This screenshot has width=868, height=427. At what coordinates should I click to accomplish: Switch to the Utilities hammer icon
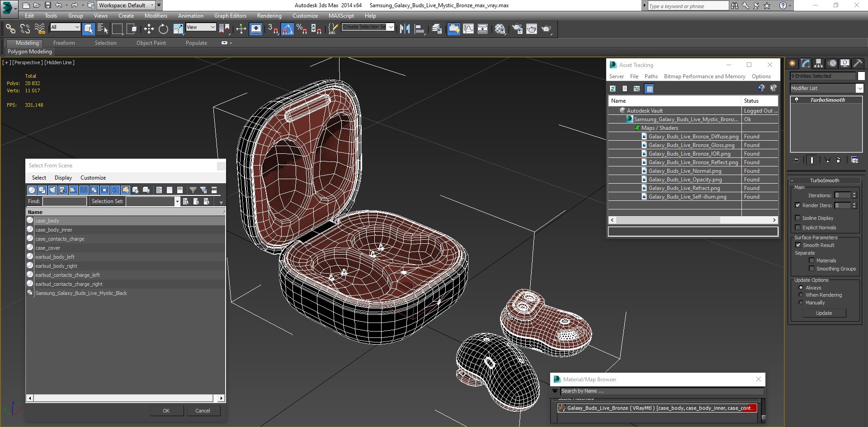858,63
